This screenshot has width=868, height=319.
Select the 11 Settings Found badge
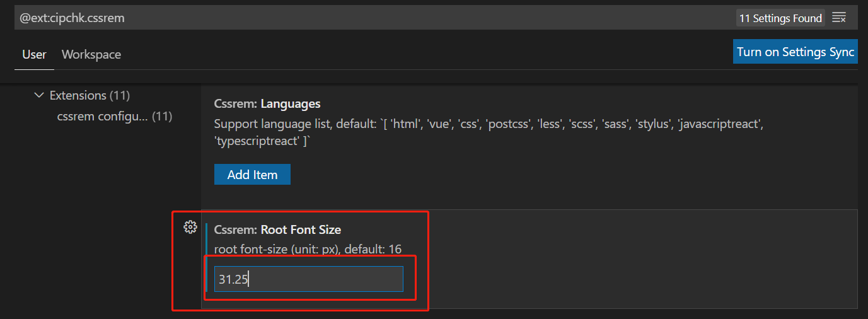tap(780, 18)
